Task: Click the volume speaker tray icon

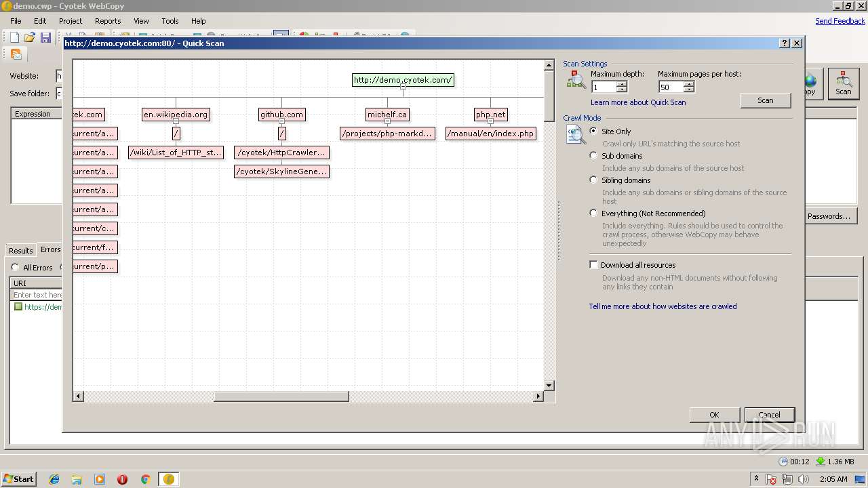Action: [804, 479]
